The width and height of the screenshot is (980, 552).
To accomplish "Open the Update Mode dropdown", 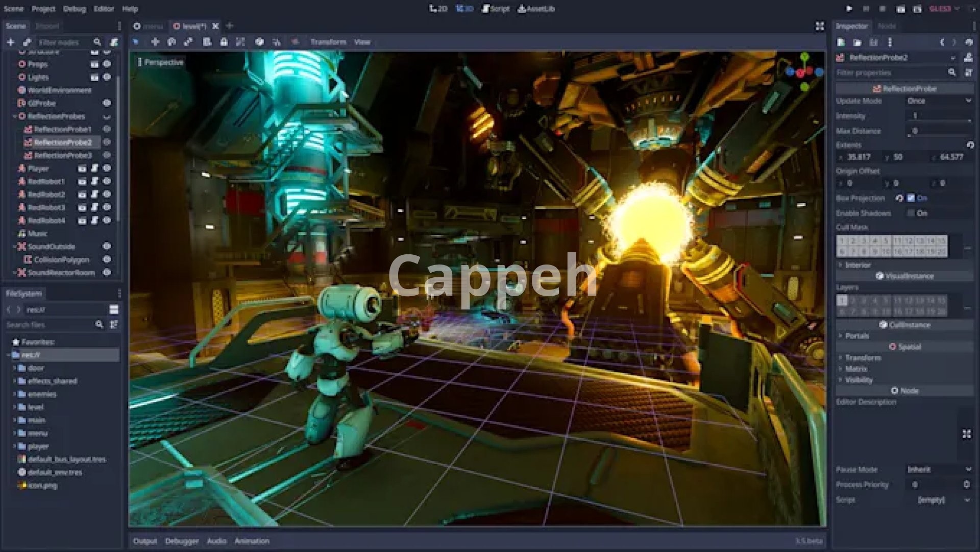I will point(939,101).
